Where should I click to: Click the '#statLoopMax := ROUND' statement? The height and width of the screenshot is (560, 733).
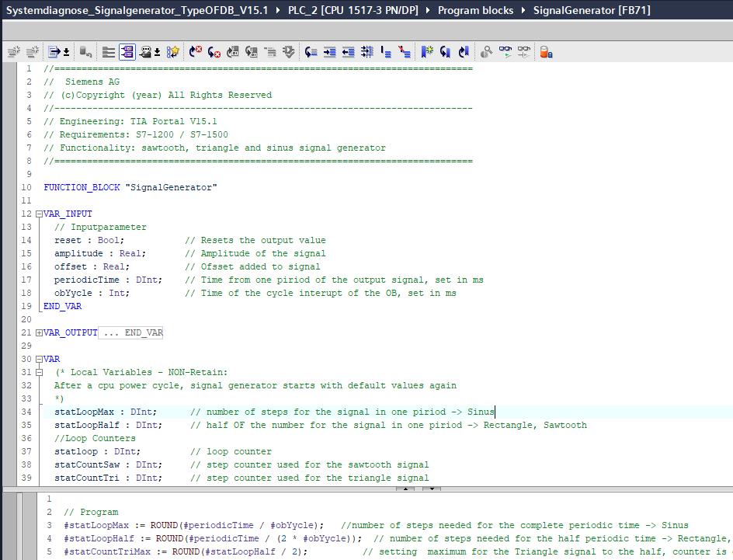point(194,525)
